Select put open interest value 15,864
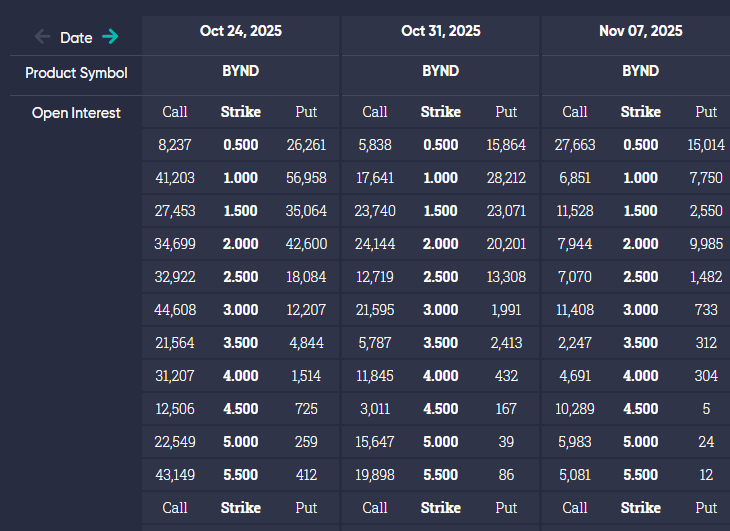 pos(506,145)
